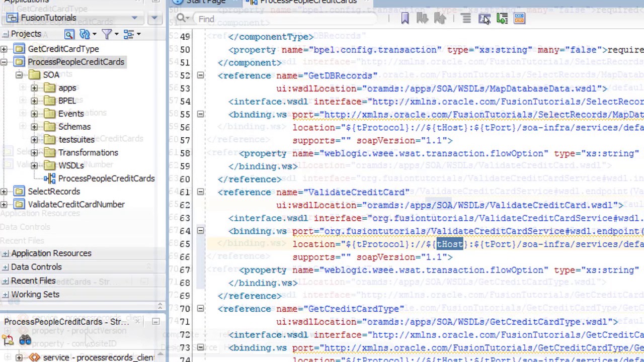Click line number 58 in gutter
The height and width of the screenshot is (362, 644).
coord(185,153)
